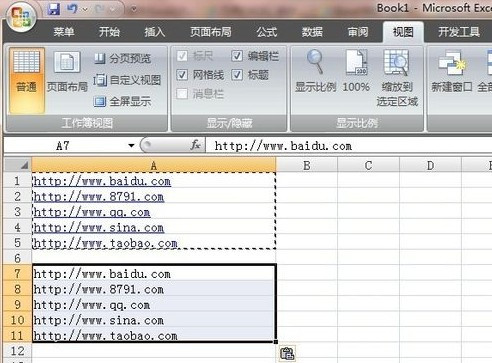492x363 pixels.
Task: Open 新建窗口 new window
Action: point(452,71)
